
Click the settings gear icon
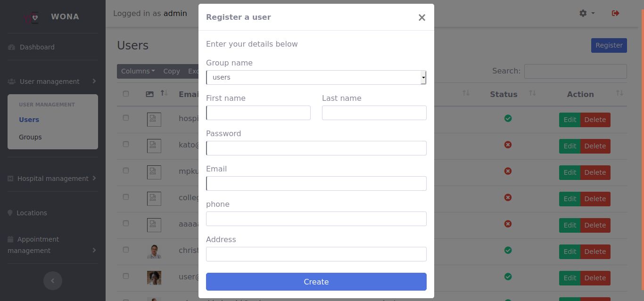point(583,13)
